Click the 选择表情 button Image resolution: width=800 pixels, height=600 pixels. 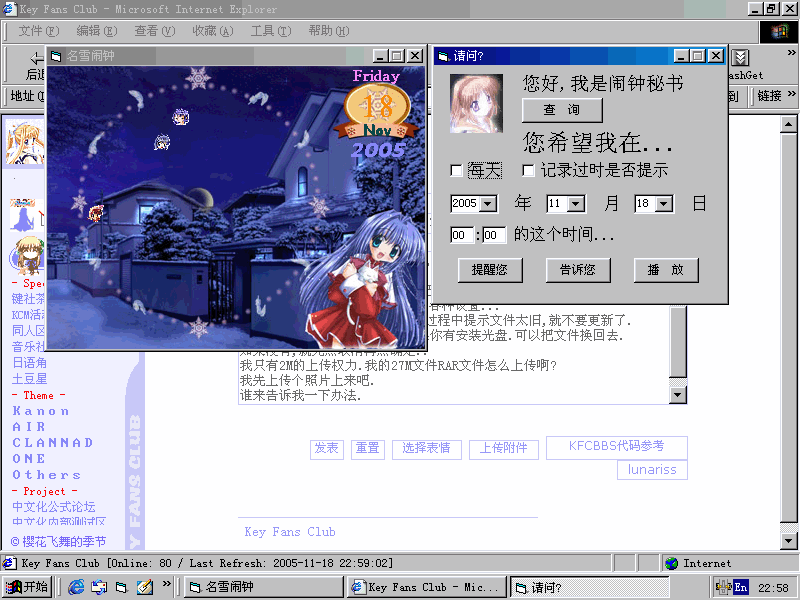(427, 449)
